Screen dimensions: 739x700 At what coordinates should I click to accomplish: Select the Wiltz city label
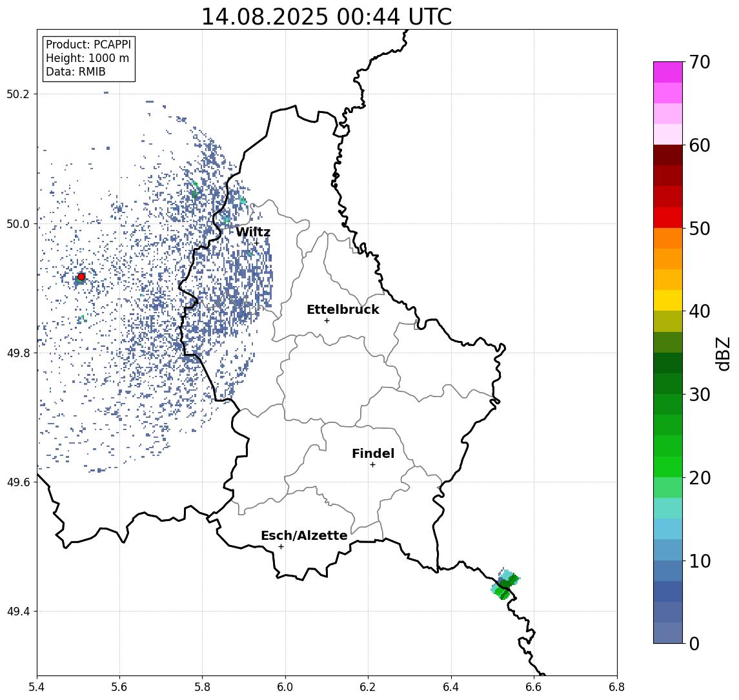253,232
